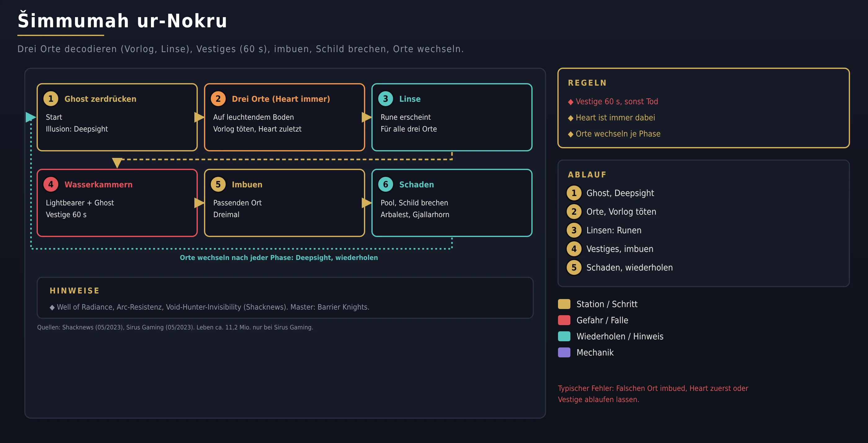Click the teal loop arrow entering step 1
Viewport: 868px width, 443px height.
tap(31, 117)
